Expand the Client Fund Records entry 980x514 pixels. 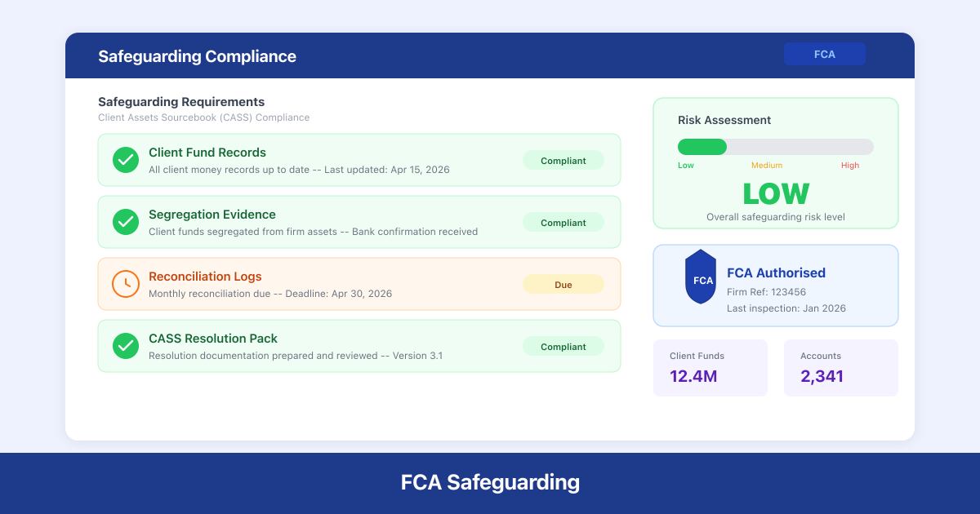click(x=359, y=160)
